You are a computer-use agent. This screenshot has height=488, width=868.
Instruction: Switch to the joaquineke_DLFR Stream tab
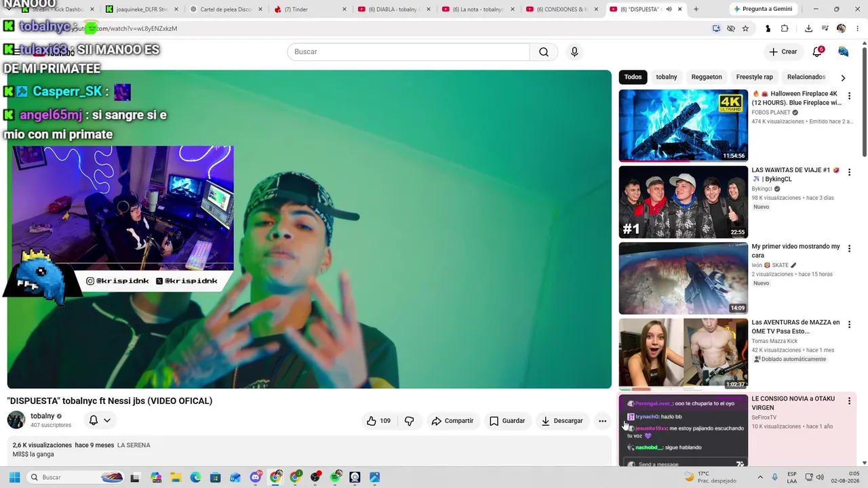[142, 9]
